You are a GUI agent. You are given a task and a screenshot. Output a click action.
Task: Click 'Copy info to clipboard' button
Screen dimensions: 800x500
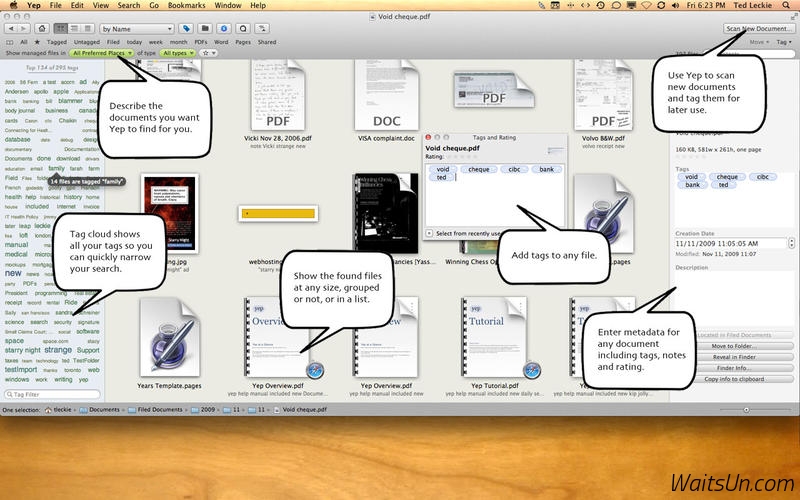point(734,379)
